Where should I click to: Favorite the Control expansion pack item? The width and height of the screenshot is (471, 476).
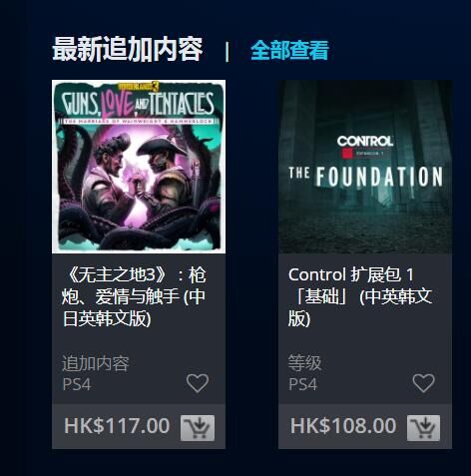click(x=423, y=383)
